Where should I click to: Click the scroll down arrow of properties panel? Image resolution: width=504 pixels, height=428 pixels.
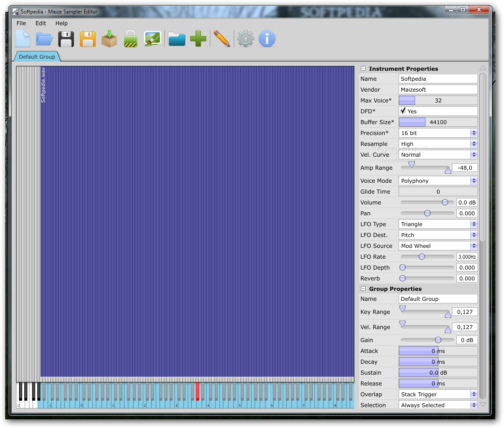[x=482, y=405]
